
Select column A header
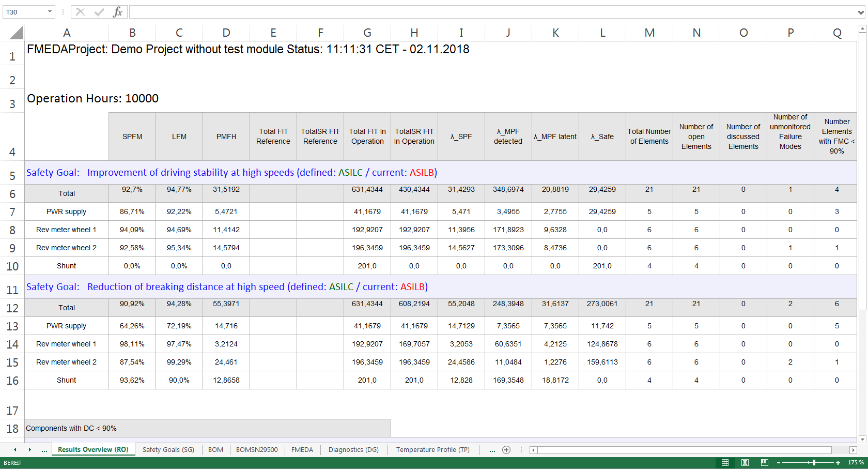click(x=67, y=33)
